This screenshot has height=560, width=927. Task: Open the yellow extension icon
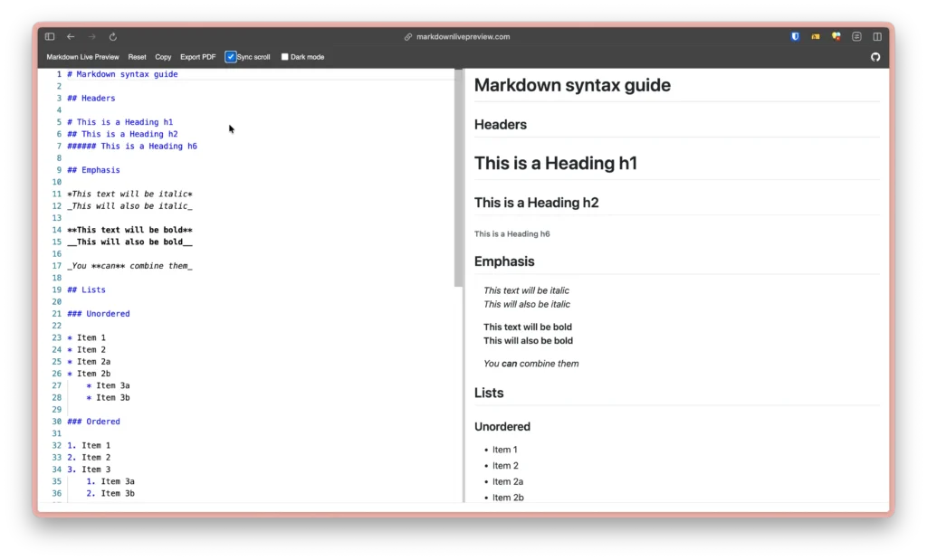click(x=816, y=36)
